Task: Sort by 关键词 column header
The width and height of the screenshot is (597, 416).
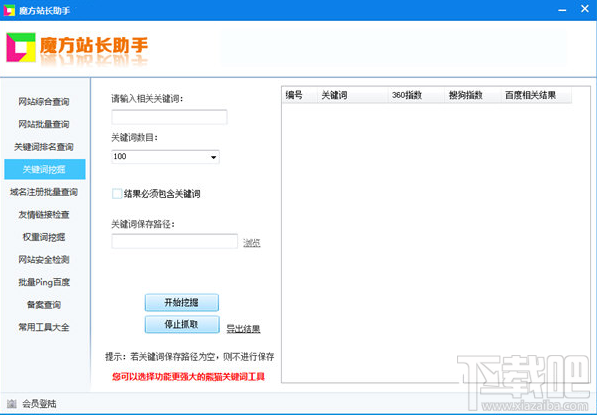Action: pyautogui.click(x=352, y=95)
